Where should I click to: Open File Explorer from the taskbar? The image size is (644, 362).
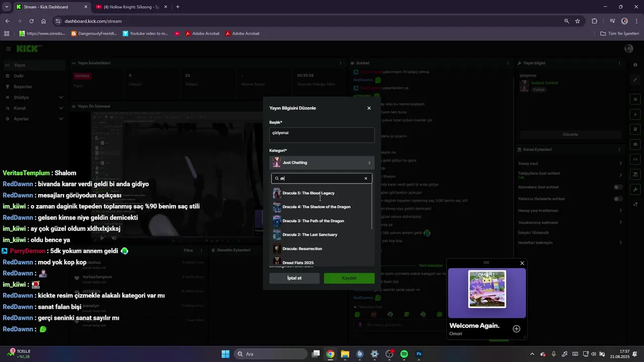[345, 354]
